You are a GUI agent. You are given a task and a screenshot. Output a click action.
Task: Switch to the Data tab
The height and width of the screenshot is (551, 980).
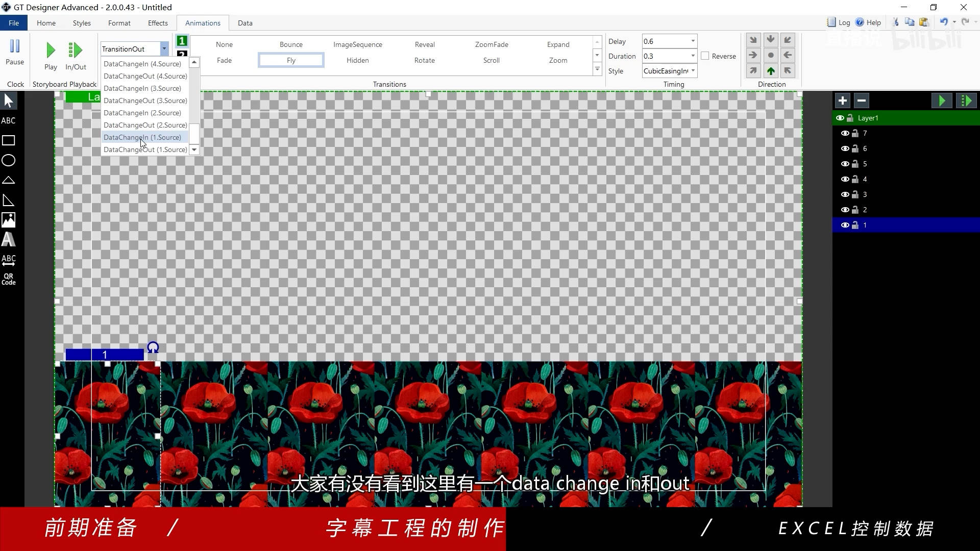click(x=245, y=23)
